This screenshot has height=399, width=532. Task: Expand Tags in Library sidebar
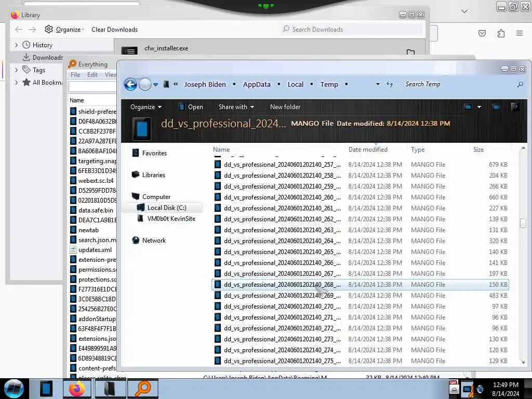16,70
